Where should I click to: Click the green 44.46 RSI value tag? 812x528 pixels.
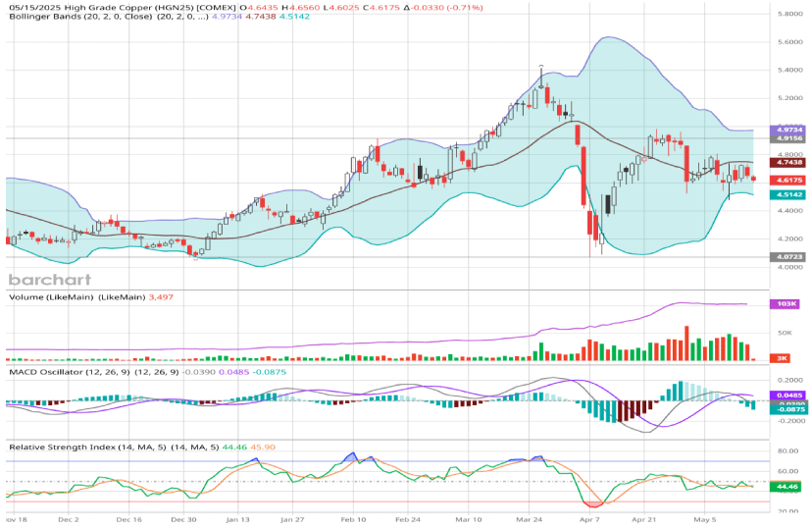tap(787, 486)
